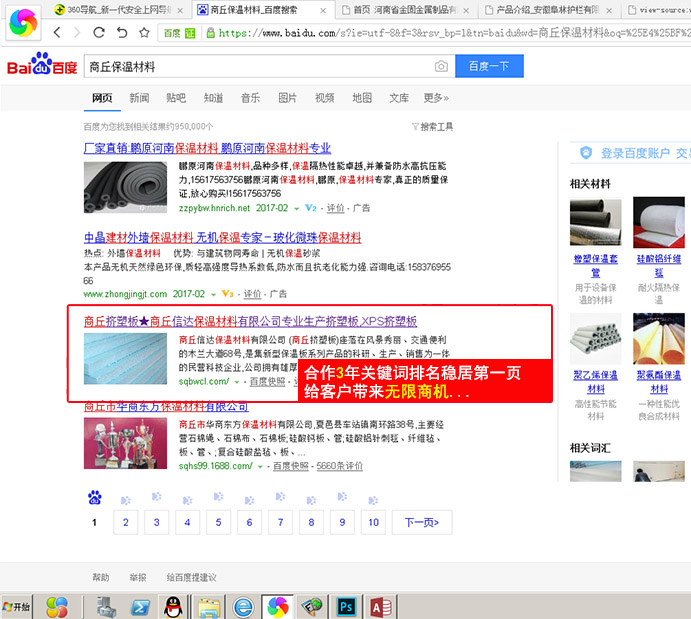Click the 360 browser taskbar icon
Screen dimensions: 691x619
tap(278, 607)
